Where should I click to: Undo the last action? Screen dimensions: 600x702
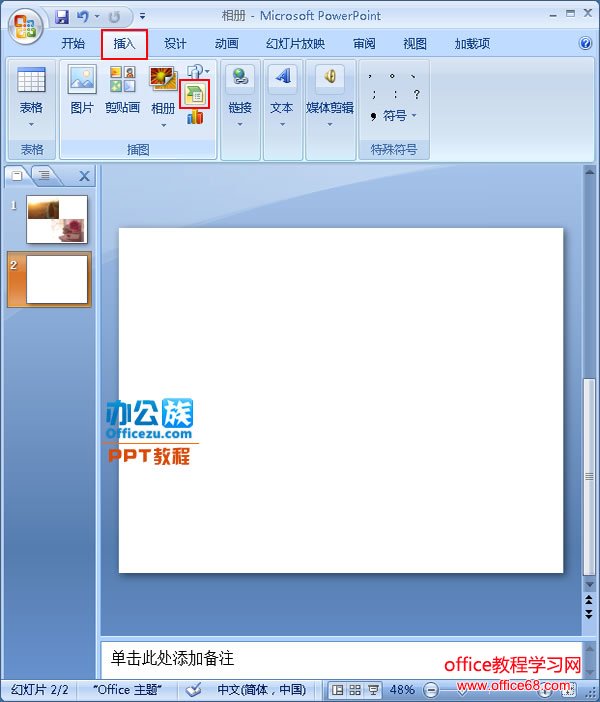tap(83, 17)
